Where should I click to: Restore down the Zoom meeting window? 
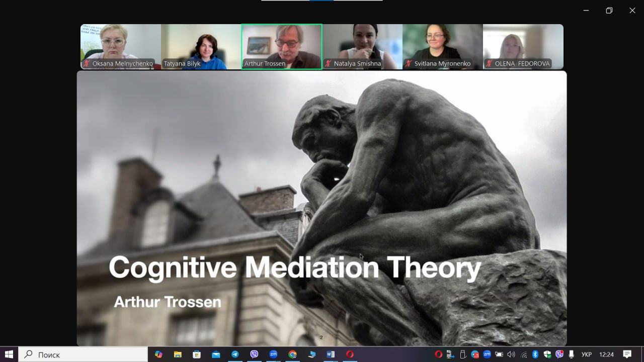tap(609, 11)
